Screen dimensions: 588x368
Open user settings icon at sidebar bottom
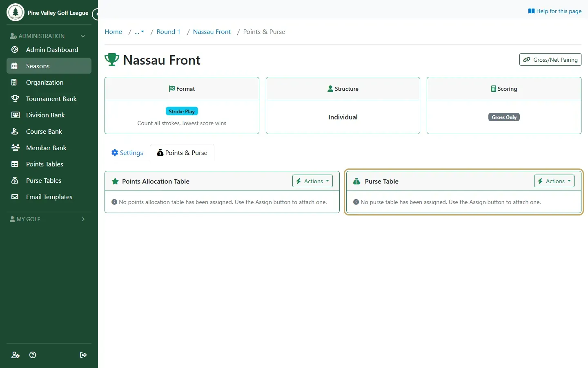pos(16,355)
